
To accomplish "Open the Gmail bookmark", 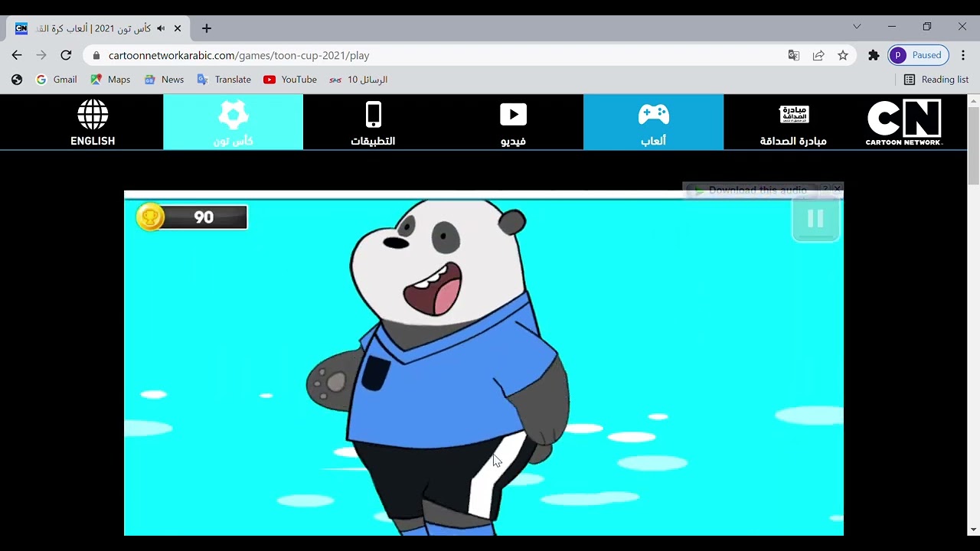I will point(57,80).
